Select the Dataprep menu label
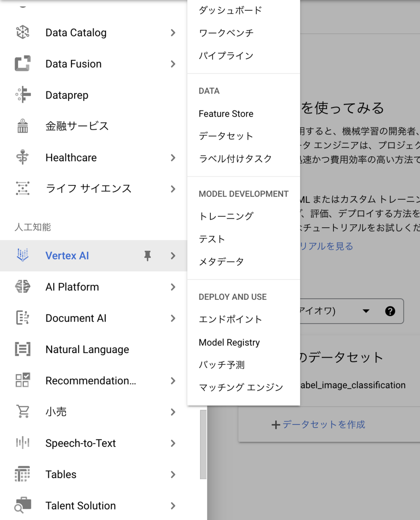 point(67,95)
